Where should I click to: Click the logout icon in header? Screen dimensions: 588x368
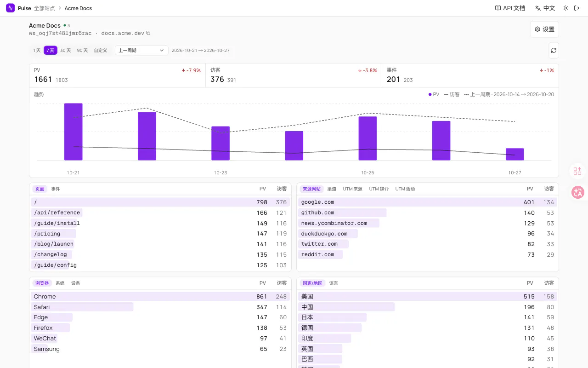pyautogui.click(x=577, y=8)
